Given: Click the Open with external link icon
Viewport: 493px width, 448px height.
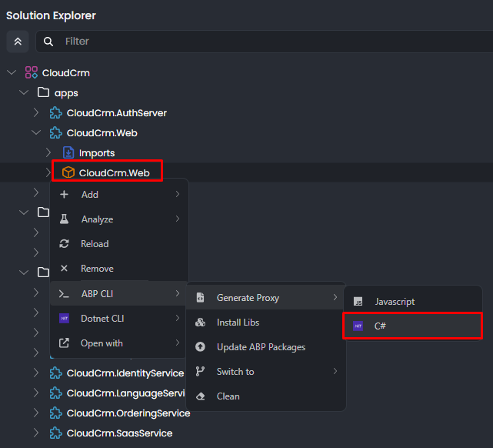Looking at the screenshot, I should click(65, 343).
